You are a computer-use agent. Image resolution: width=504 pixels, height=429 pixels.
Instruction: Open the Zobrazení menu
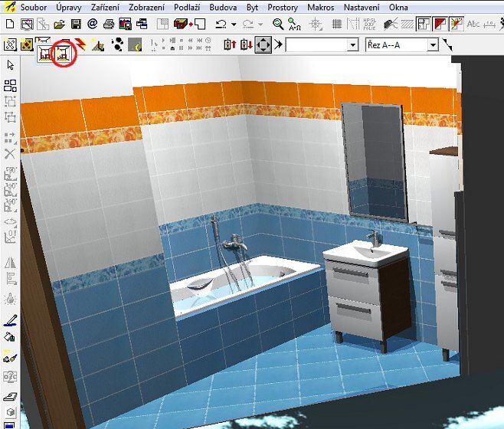point(146,7)
